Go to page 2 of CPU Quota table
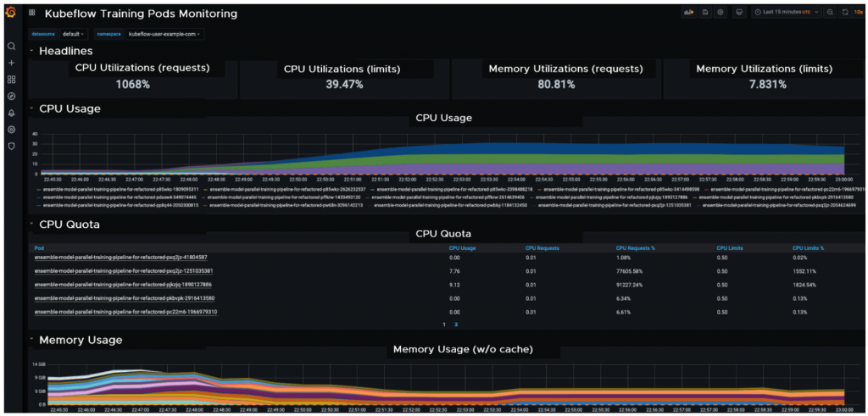Screen dimensions: 868x416 (x=456, y=324)
